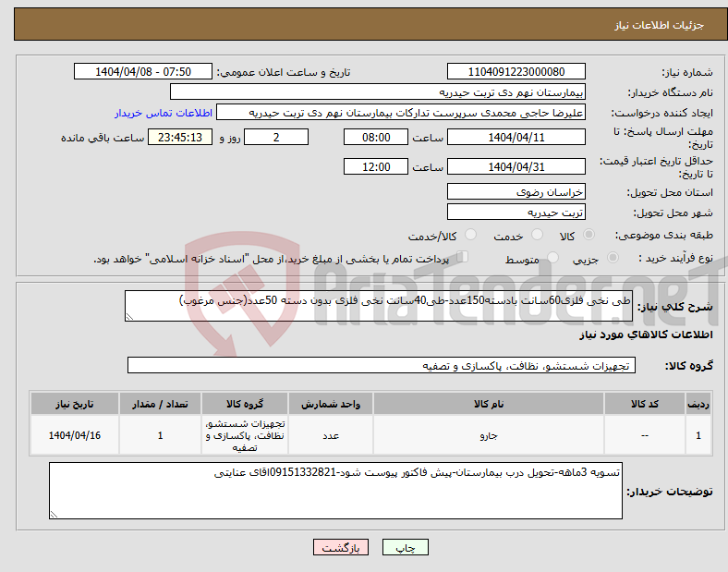Click the goods group cell in row 1
Image resolution: width=728 pixels, height=572 pixels.
tap(245, 435)
